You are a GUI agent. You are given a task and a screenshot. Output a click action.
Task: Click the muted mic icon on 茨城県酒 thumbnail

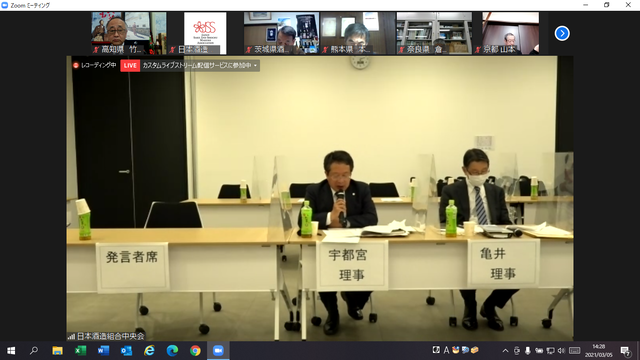[249, 50]
